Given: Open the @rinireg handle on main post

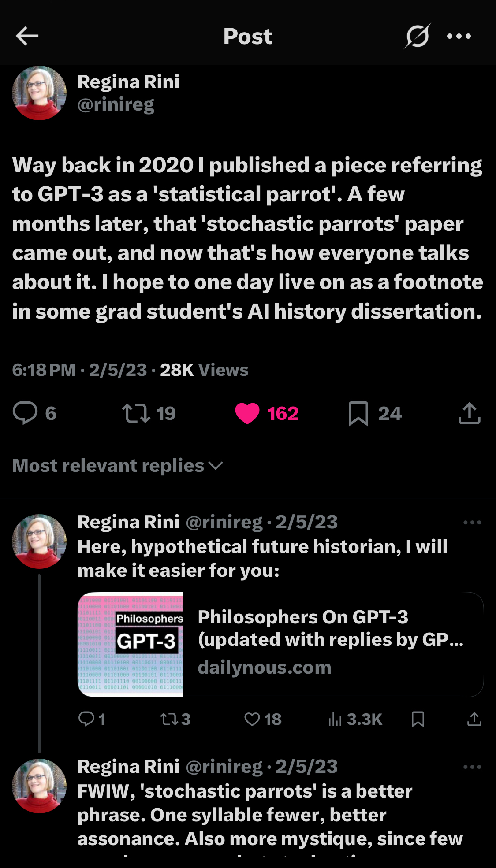Looking at the screenshot, I should click(116, 105).
